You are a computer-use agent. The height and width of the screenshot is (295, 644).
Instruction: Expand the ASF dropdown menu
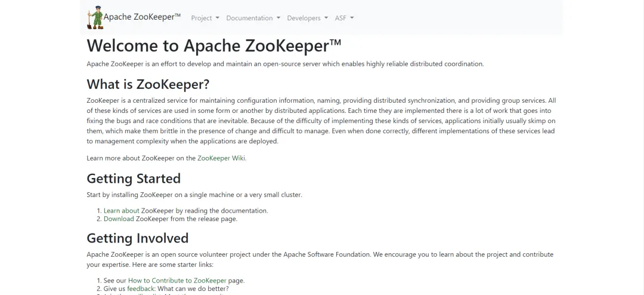344,18
